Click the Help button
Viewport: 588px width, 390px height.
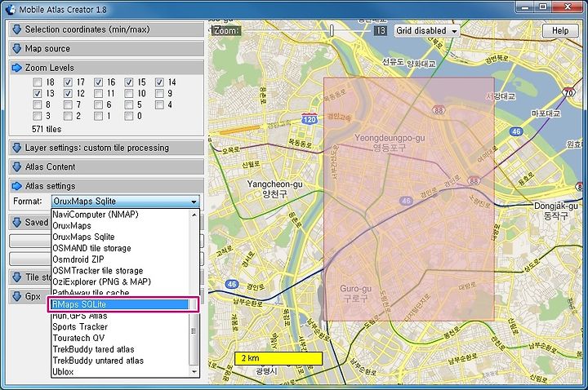point(560,31)
